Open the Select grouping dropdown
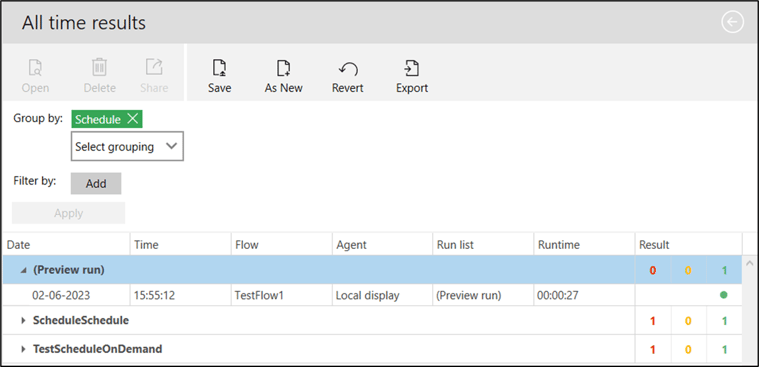 (127, 146)
